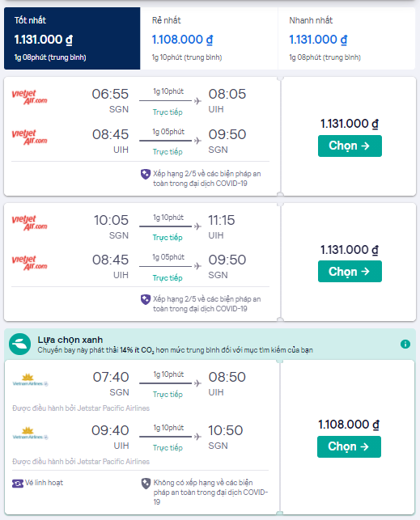
Task: Click the "Vé linh hoạt" label
Action: coord(44,483)
